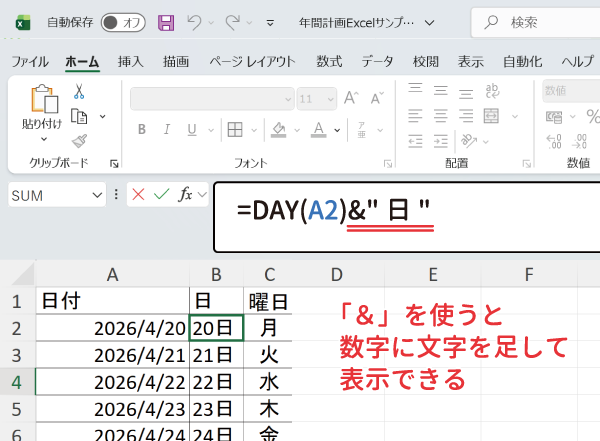Click the Save floppy disk icon

[x=166, y=22]
